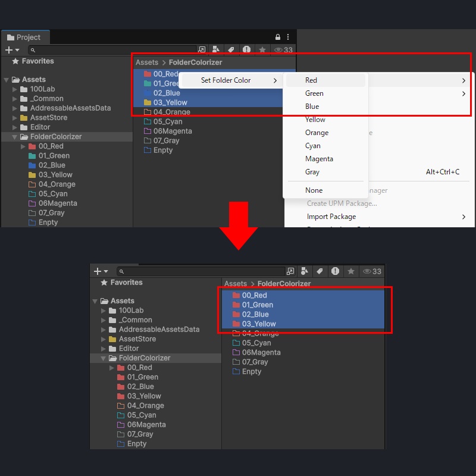This screenshot has height=476, width=476.
Task: Toggle the favorites star filter
Action: (262, 50)
